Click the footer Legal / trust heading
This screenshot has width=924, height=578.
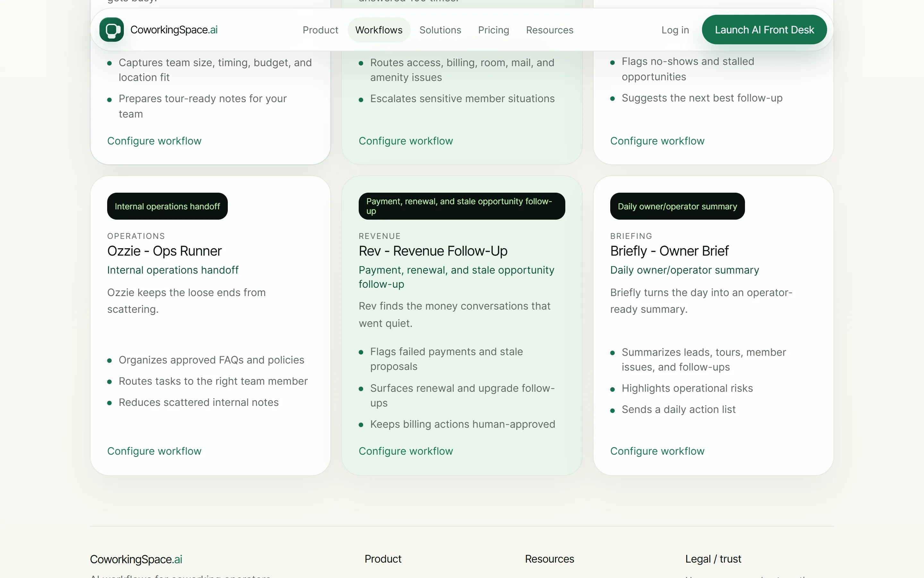coord(713,559)
